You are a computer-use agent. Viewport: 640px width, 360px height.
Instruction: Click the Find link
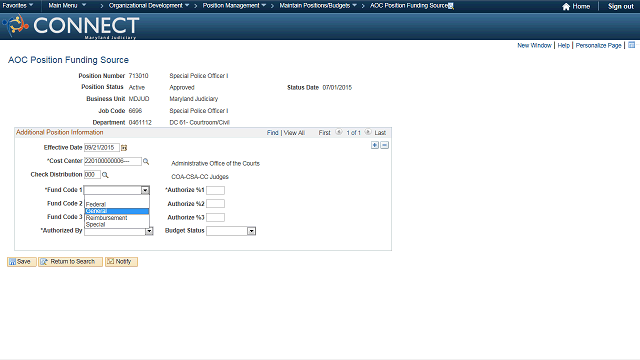pos(272,133)
